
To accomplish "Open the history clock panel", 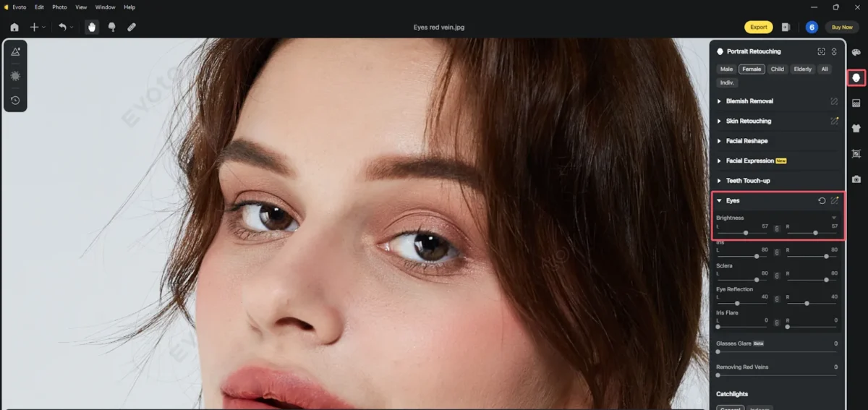I will 15,101.
